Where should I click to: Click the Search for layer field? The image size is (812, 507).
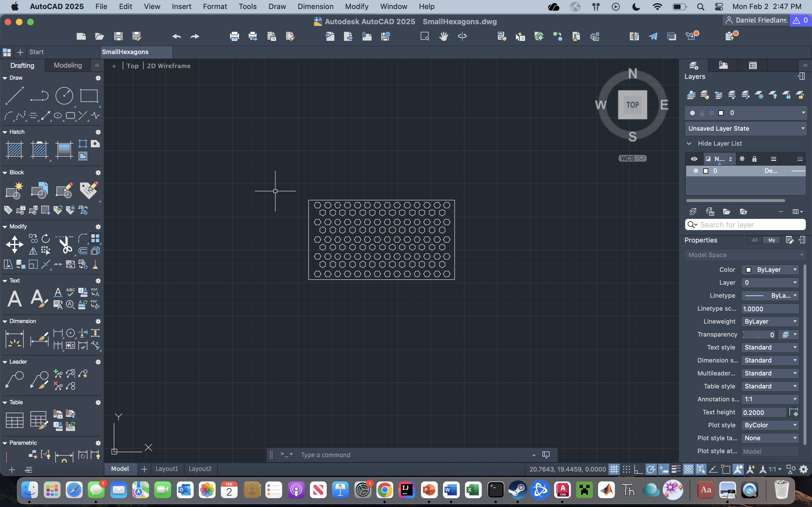[745, 224]
